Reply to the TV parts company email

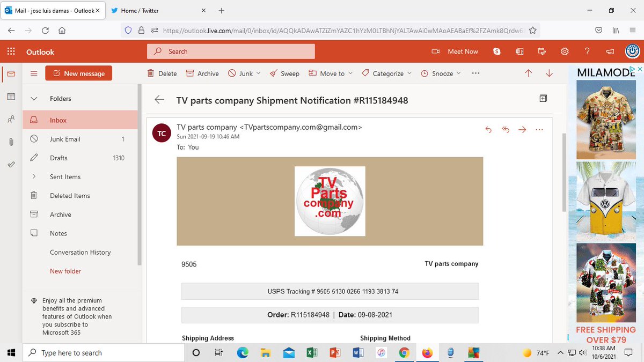(x=488, y=129)
